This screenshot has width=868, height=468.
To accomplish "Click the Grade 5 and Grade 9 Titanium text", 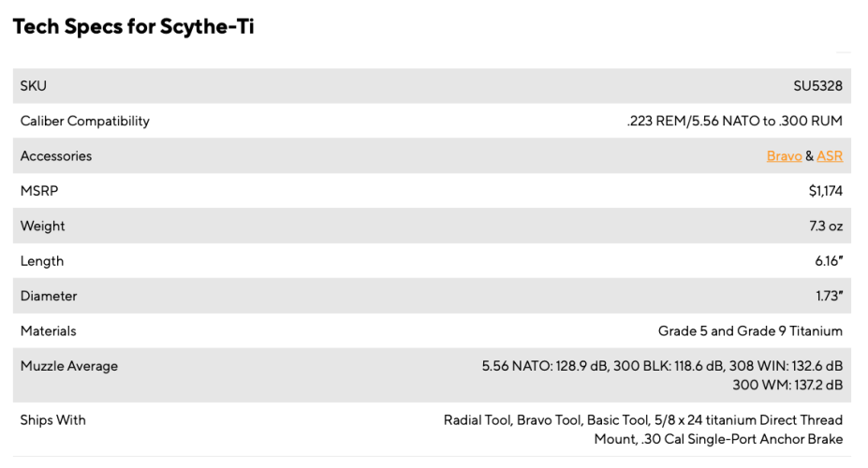I will 750,330.
